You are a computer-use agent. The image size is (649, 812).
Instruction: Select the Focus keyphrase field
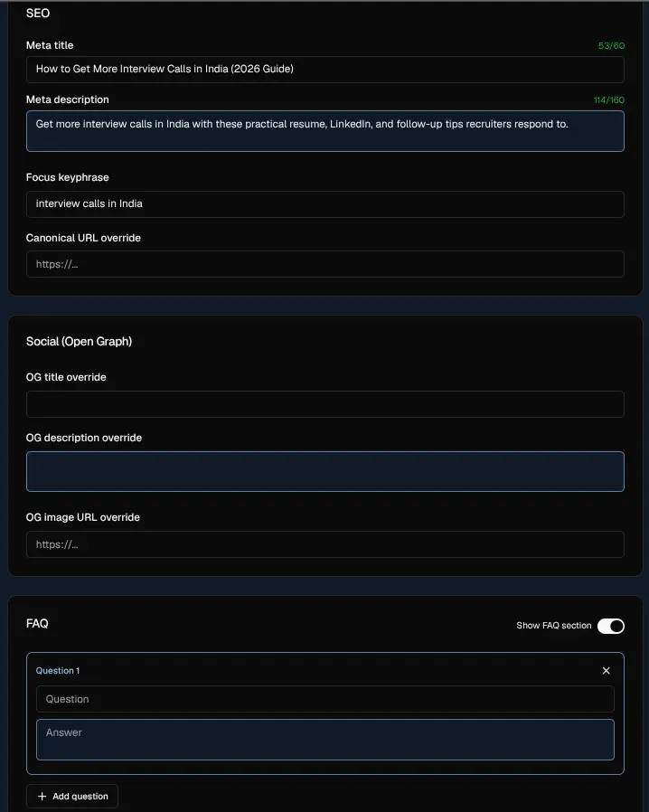point(325,204)
